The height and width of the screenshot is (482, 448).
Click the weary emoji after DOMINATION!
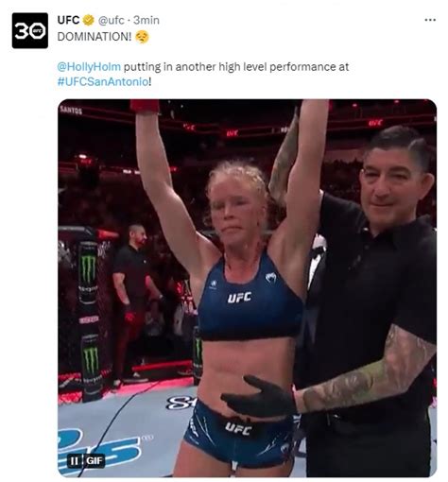click(142, 37)
